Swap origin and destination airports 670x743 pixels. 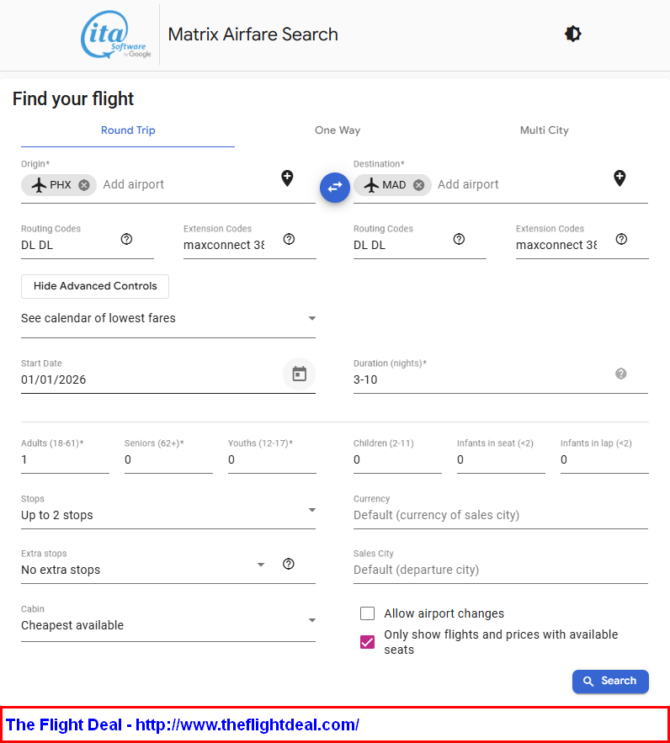click(335, 186)
